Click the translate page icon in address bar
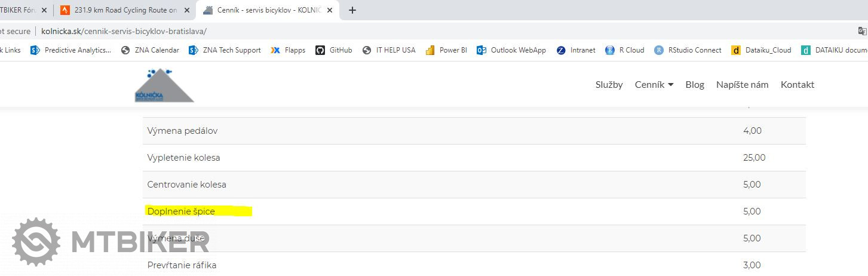The width and height of the screenshot is (868, 276). [x=862, y=31]
